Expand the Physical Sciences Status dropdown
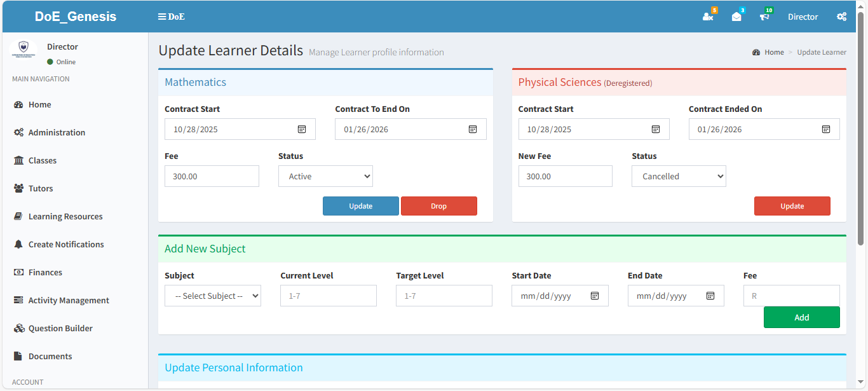 pos(679,176)
